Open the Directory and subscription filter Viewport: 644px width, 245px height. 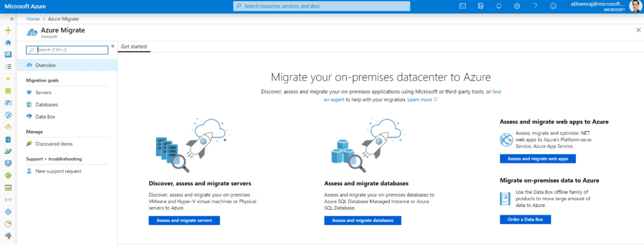[x=481, y=6]
